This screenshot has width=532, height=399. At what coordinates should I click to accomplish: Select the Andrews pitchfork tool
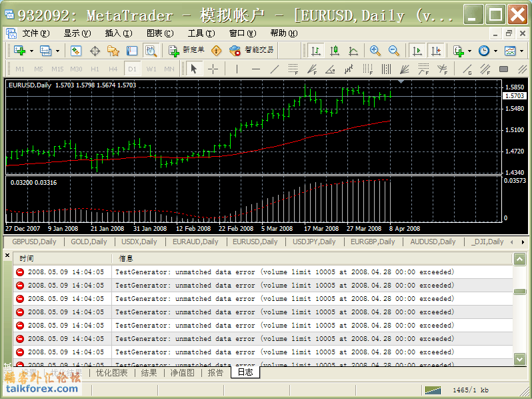[442, 69]
